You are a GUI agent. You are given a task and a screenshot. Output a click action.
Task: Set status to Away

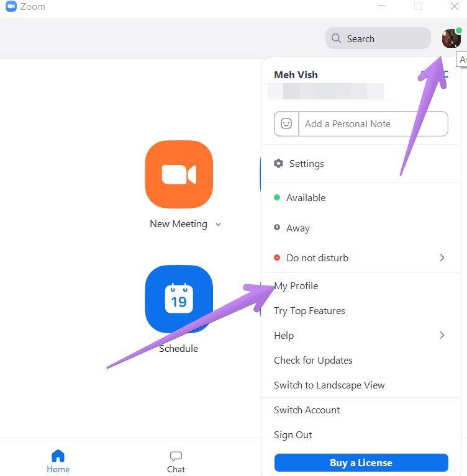point(297,228)
